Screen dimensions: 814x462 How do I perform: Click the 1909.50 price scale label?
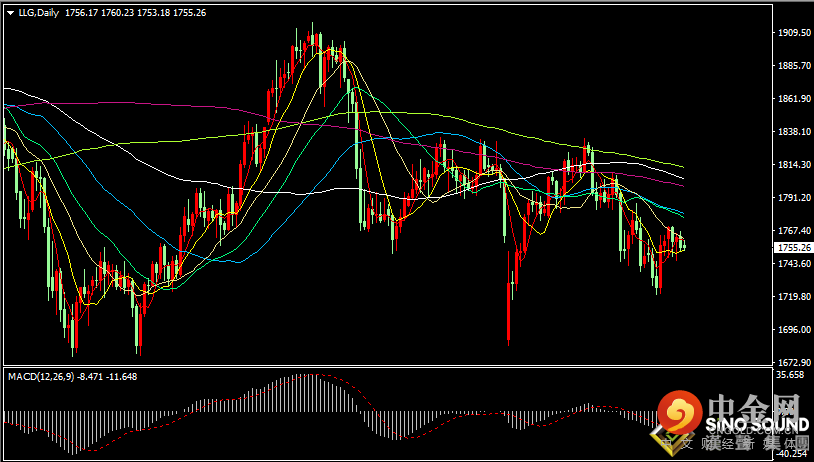click(794, 33)
